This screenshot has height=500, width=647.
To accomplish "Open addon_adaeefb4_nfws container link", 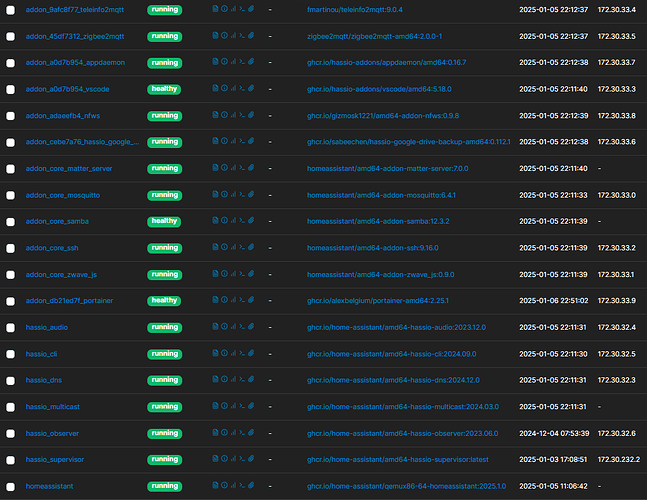I will coord(63,116).
